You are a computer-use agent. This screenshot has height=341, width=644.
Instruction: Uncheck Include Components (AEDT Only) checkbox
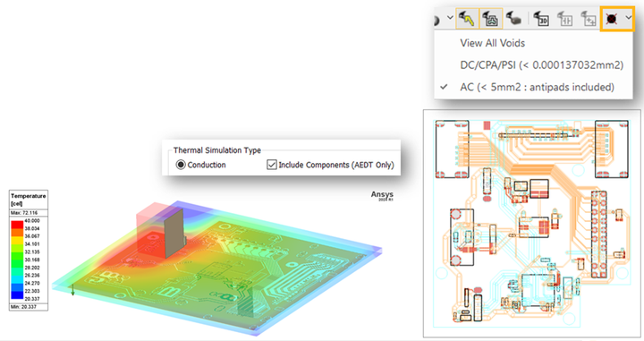point(272,165)
